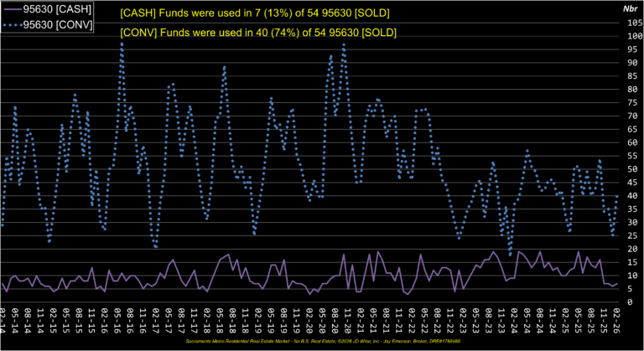Click the 02-20 x-axis date label

(x=310, y=322)
